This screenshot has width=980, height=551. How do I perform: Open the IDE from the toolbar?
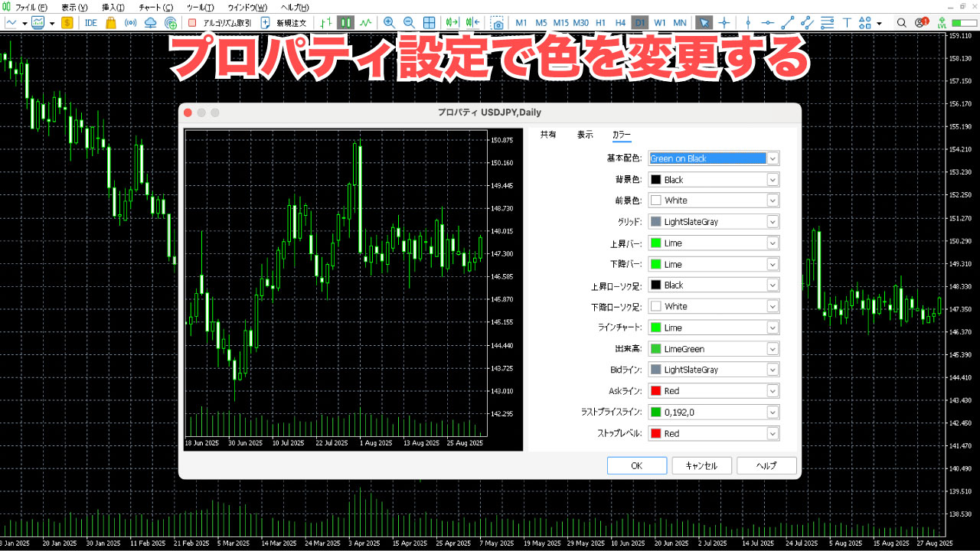[x=91, y=22]
